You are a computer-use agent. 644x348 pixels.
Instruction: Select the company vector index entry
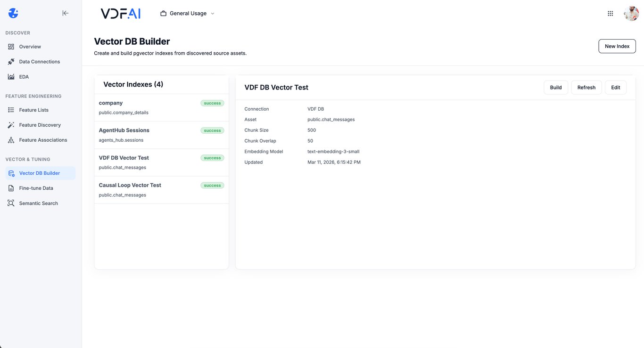pyautogui.click(x=141, y=107)
